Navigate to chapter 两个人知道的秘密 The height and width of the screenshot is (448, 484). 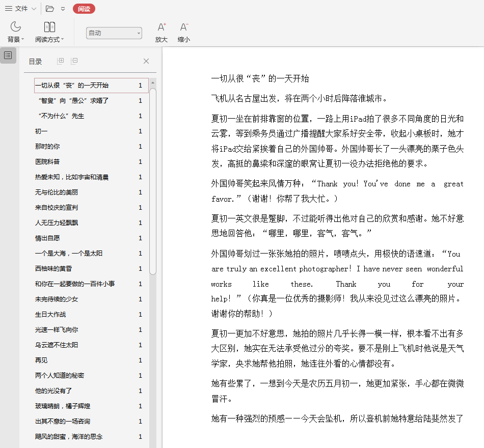[60, 376]
